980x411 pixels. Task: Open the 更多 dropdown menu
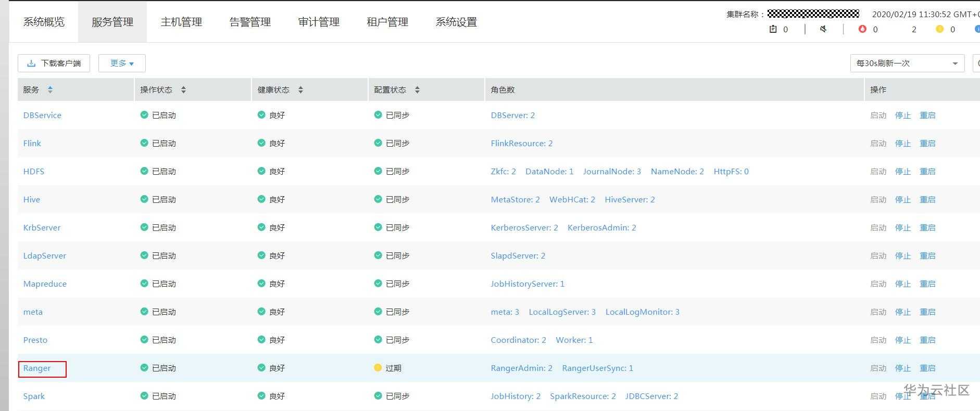tap(122, 63)
